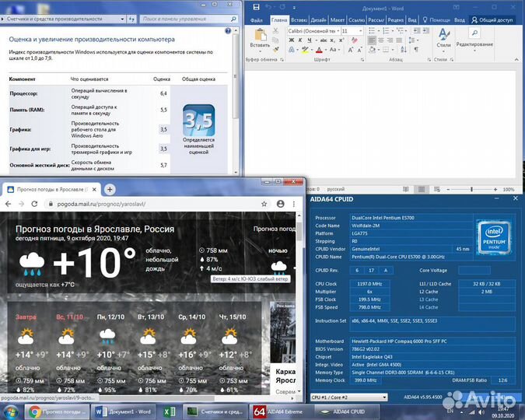Click the pogoda.mail.ru address bar
This screenshot has height=420, width=525.
click(157, 204)
